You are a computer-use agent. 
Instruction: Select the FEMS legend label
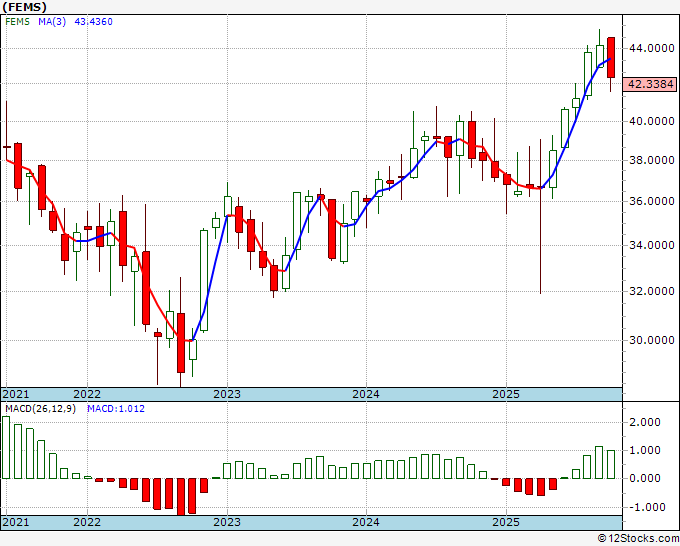pos(17,22)
